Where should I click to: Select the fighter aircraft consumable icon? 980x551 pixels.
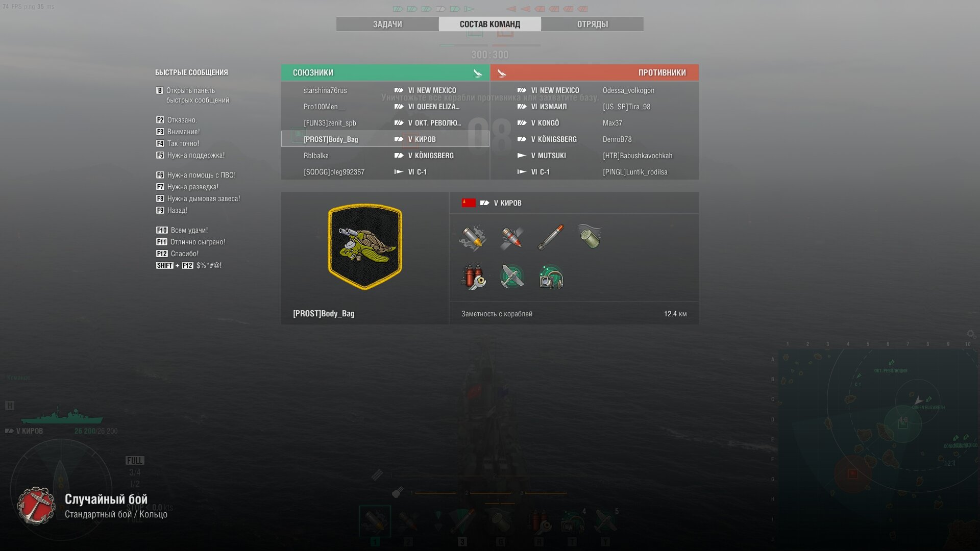point(512,277)
